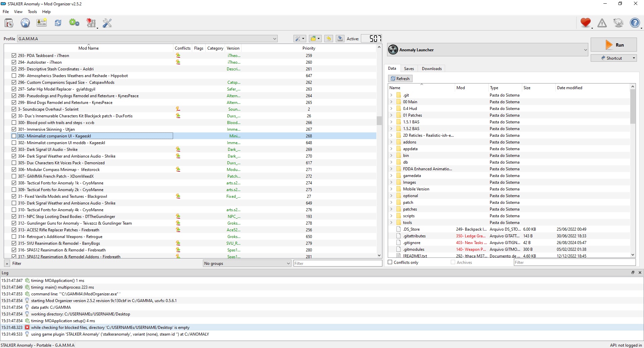Click the red error icon in log
The image size is (644, 348).
pyautogui.click(x=27, y=328)
